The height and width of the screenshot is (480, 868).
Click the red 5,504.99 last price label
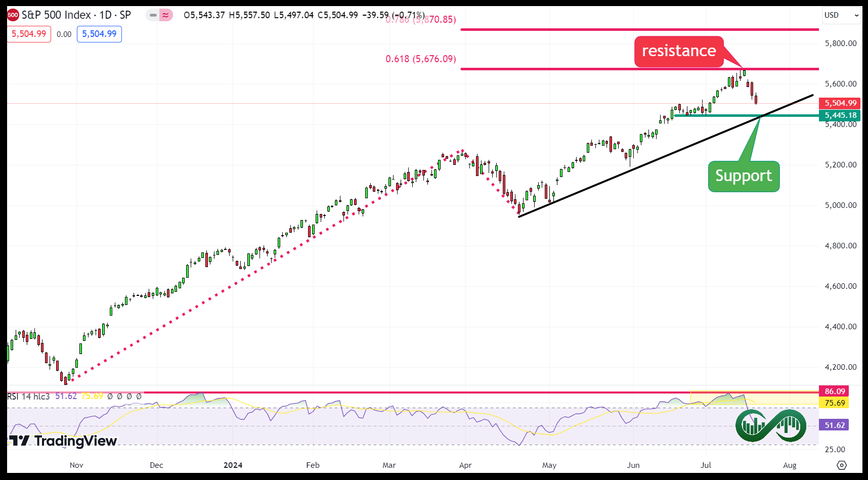pyautogui.click(x=840, y=103)
